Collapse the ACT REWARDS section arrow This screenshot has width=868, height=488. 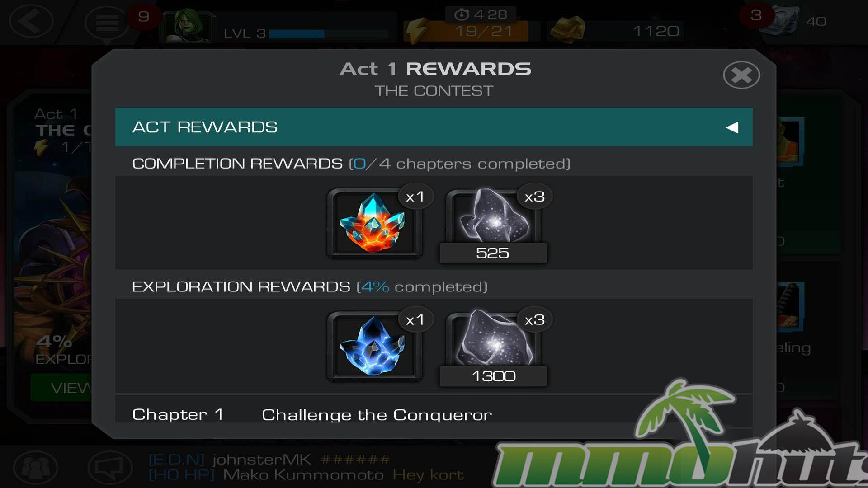point(732,127)
